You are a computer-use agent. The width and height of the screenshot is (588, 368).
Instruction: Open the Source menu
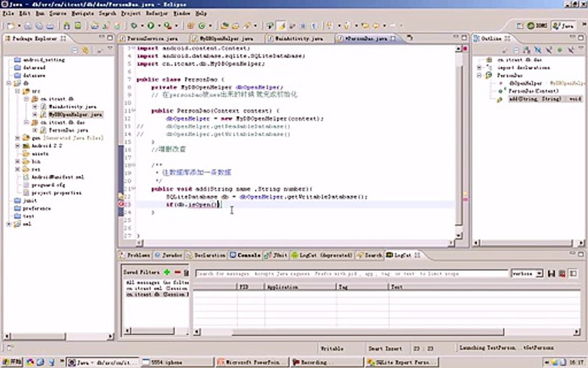[x=58, y=13]
